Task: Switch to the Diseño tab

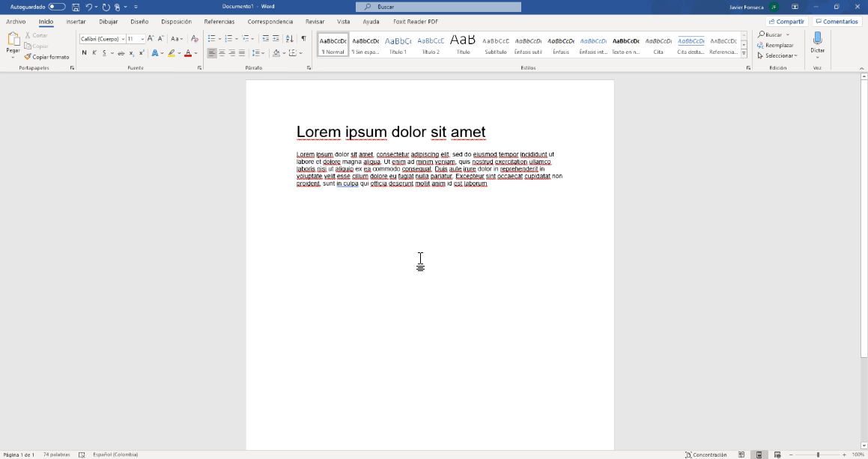Action: point(139,22)
